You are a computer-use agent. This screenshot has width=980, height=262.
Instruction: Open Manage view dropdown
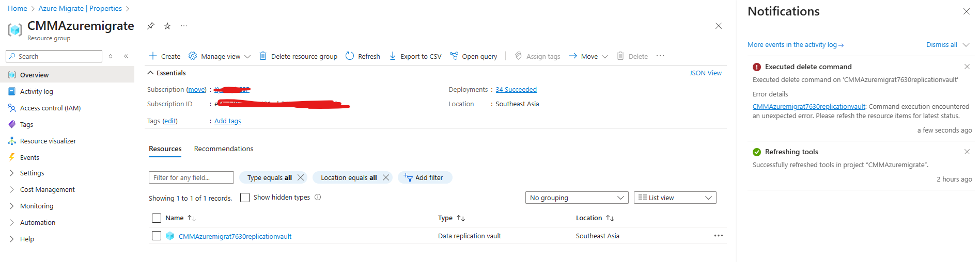(x=220, y=56)
